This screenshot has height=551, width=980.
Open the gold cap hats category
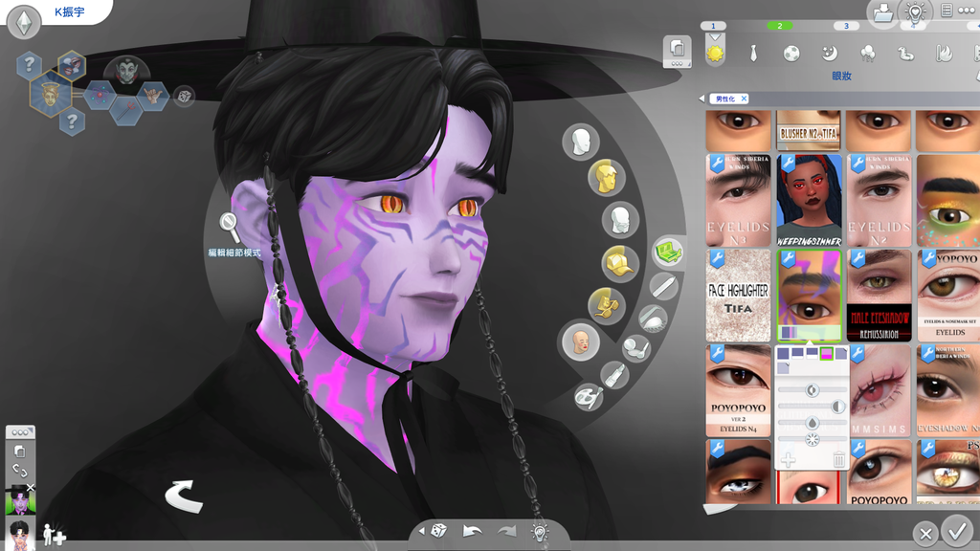point(620,263)
